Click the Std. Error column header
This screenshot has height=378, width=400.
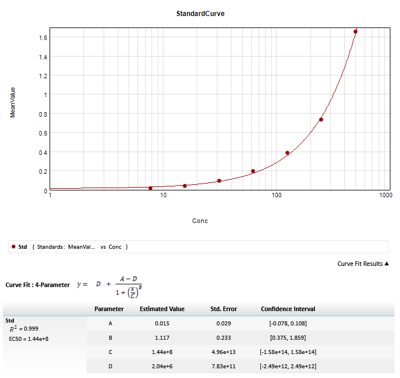[224, 309]
